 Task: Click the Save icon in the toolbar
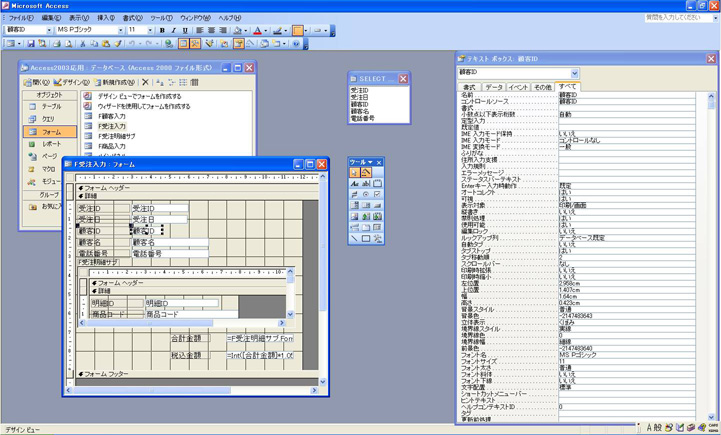click(31, 44)
